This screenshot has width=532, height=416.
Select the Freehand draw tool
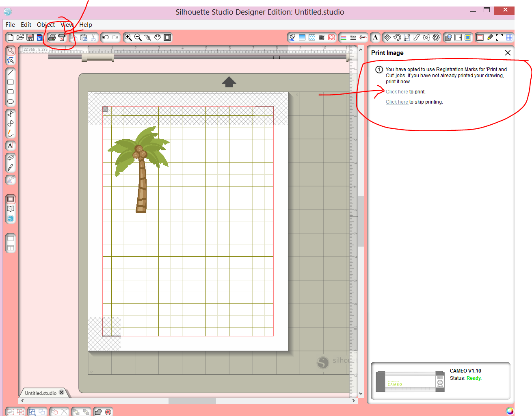(11, 133)
